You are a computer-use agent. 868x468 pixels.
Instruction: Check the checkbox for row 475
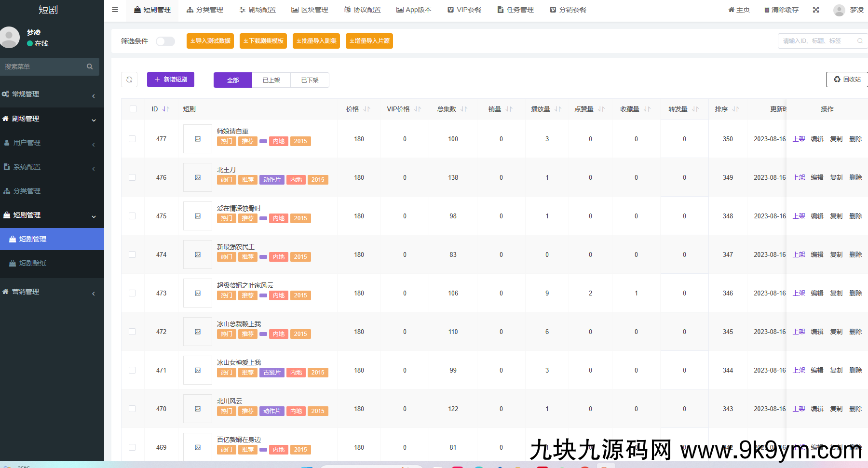tap(132, 216)
